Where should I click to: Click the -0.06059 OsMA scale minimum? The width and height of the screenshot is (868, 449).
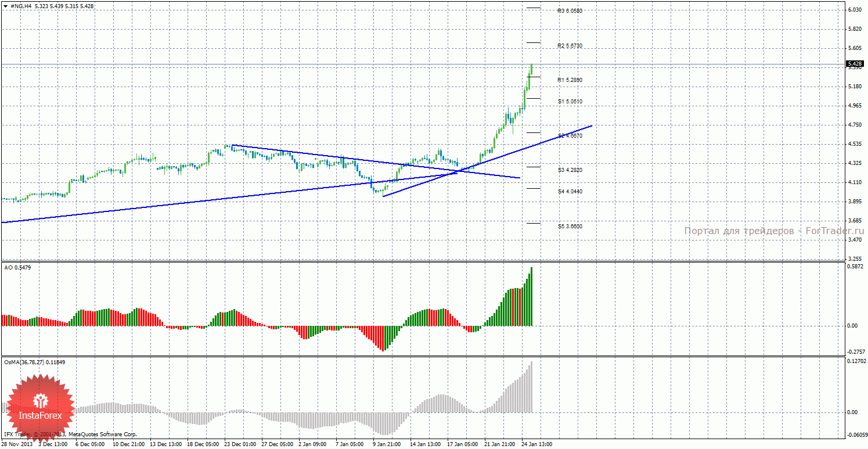coord(856,434)
